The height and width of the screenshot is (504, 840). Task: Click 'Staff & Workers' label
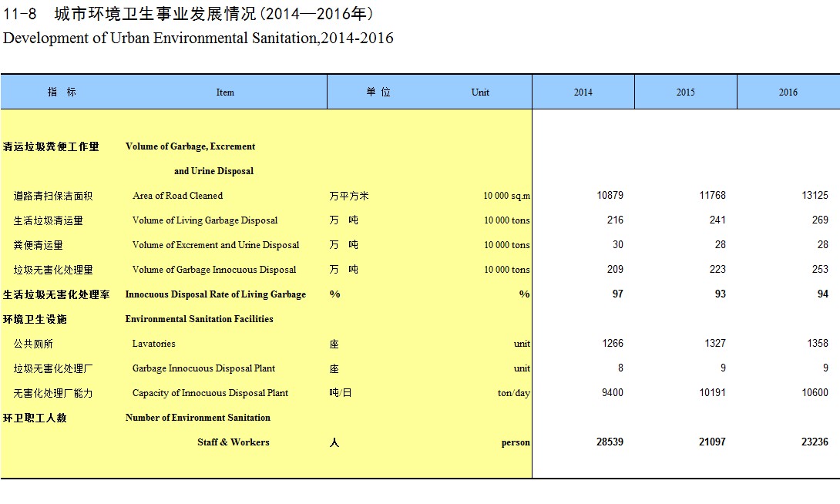[x=233, y=442]
